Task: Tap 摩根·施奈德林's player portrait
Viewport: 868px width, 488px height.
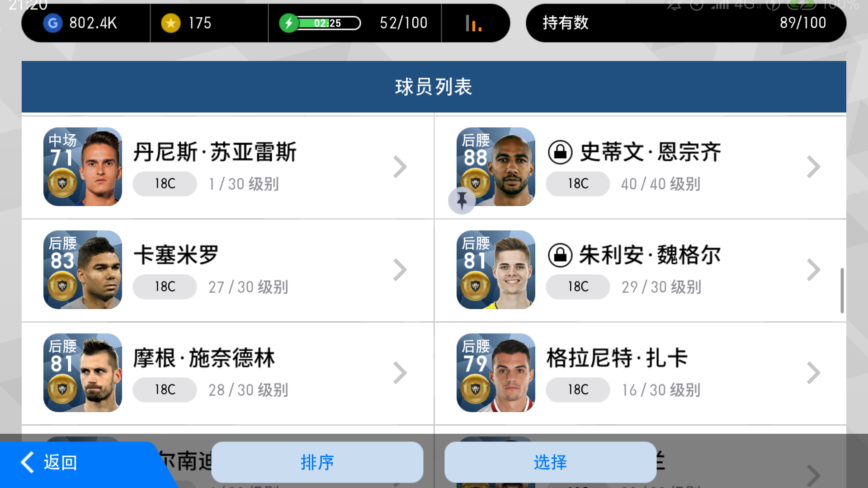Action: pos(83,373)
